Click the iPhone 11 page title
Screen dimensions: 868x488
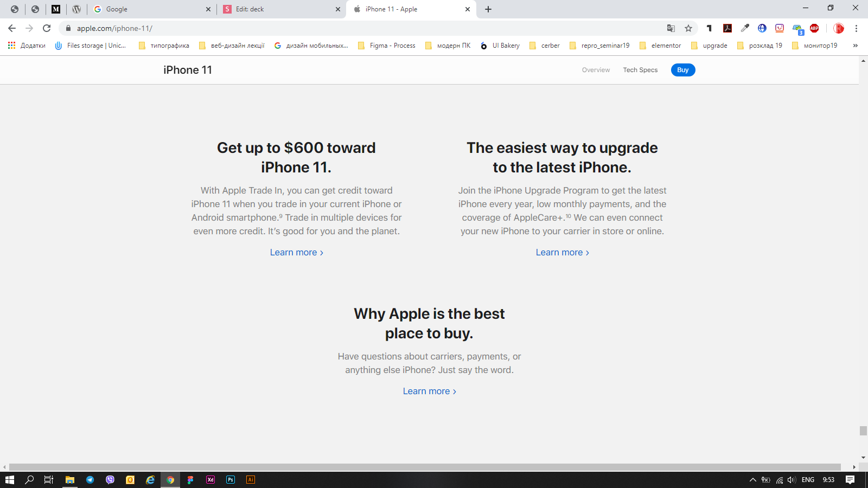(188, 70)
